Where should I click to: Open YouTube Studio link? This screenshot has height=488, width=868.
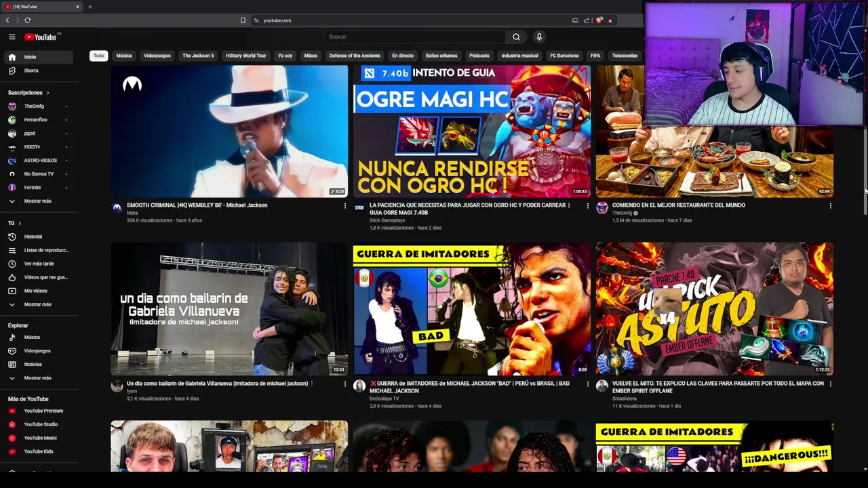coord(39,424)
